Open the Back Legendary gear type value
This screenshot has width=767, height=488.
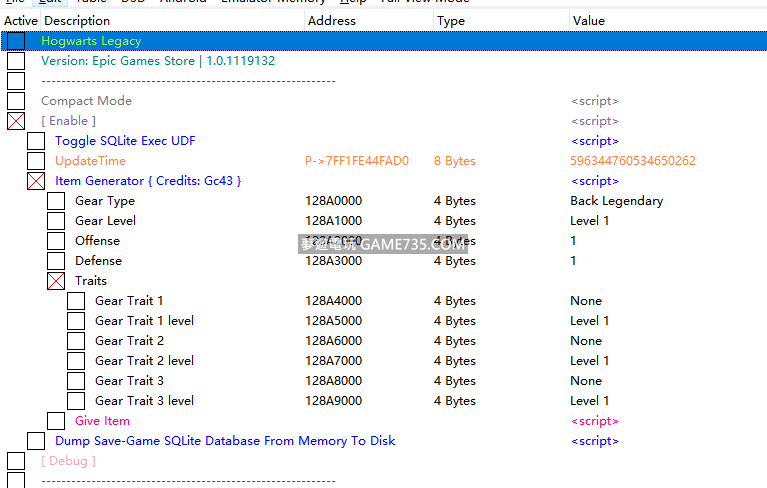616,201
